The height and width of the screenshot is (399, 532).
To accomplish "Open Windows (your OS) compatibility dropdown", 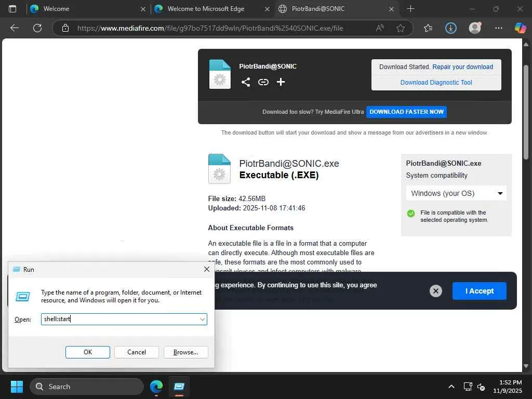I will [x=456, y=193].
